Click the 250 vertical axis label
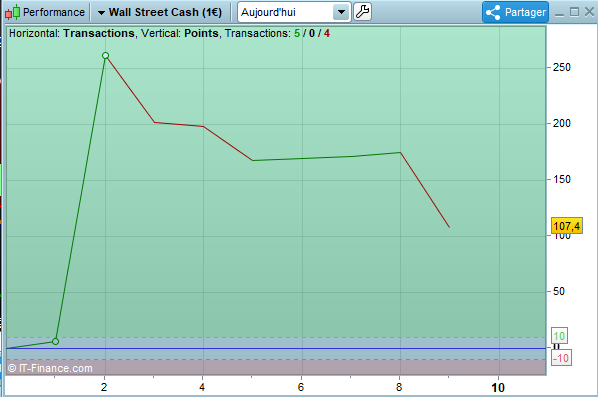This screenshot has width=598, height=397. click(562, 68)
